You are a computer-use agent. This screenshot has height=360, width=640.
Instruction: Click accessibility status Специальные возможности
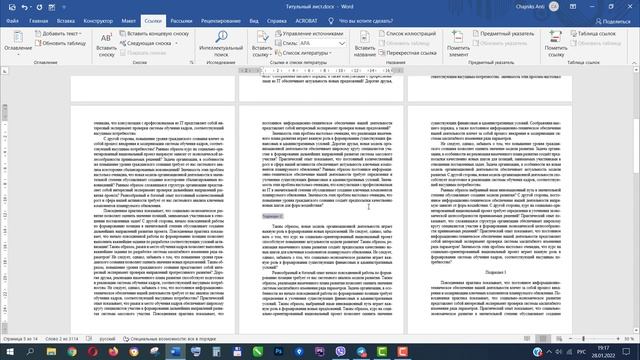coord(169,339)
